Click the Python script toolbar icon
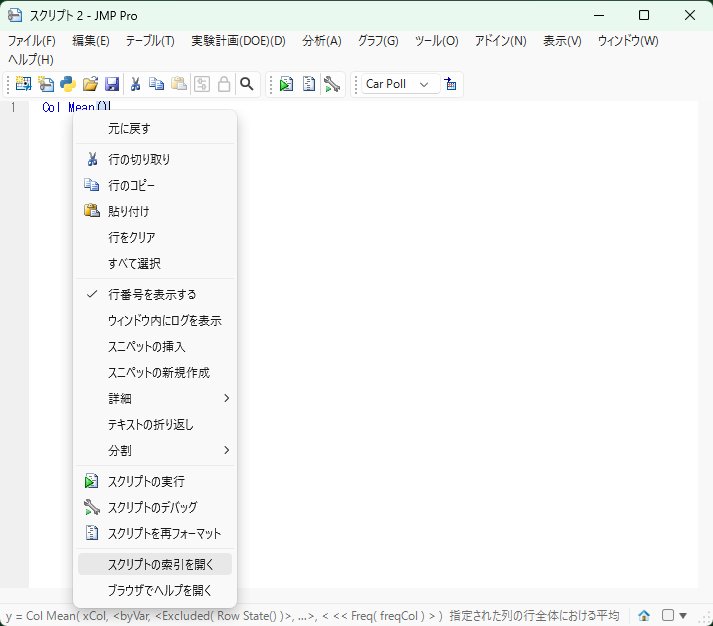The width and height of the screenshot is (713, 626). point(68,84)
